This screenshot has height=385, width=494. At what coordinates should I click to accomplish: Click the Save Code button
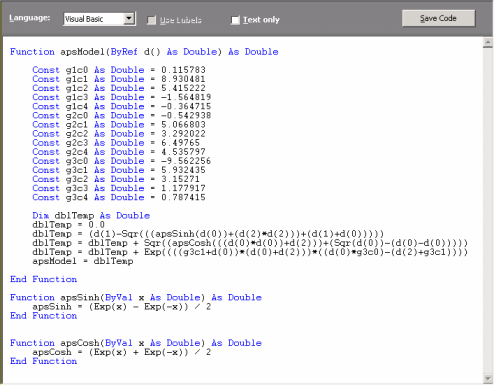(438, 18)
